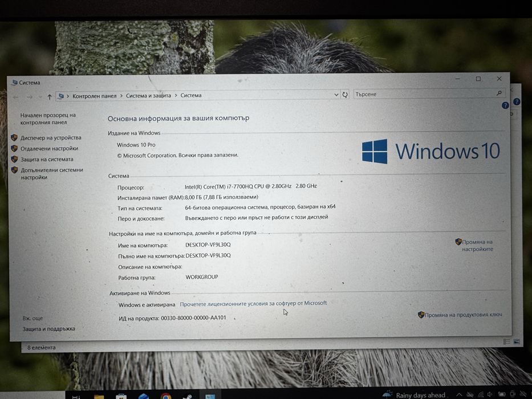Click the WORKGROUP value
Viewport: 532px width, 399px height.
click(202, 277)
